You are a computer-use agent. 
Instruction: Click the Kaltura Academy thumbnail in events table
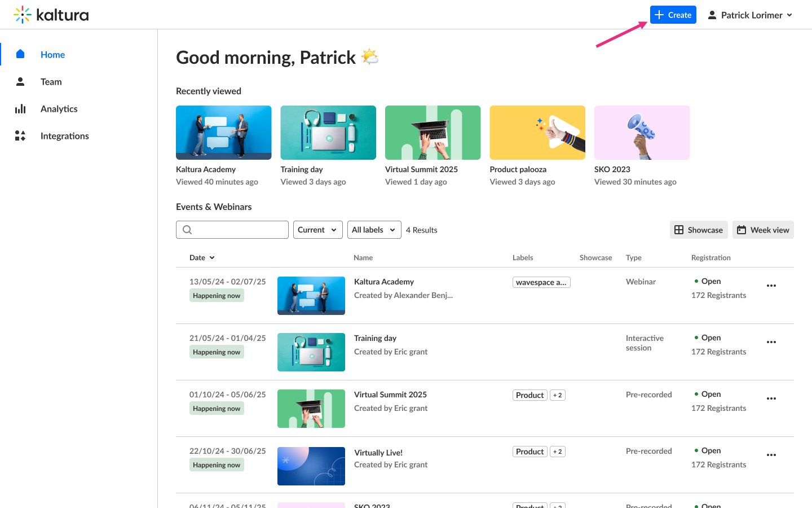click(x=311, y=296)
